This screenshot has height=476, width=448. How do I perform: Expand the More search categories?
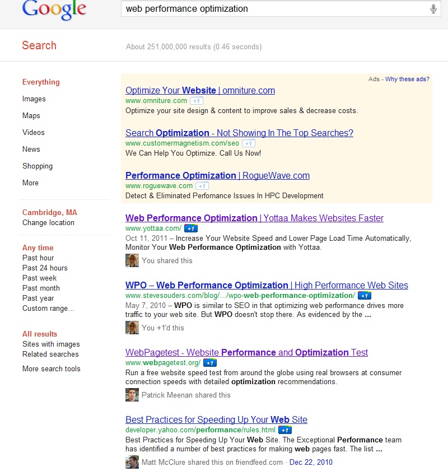(30, 183)
